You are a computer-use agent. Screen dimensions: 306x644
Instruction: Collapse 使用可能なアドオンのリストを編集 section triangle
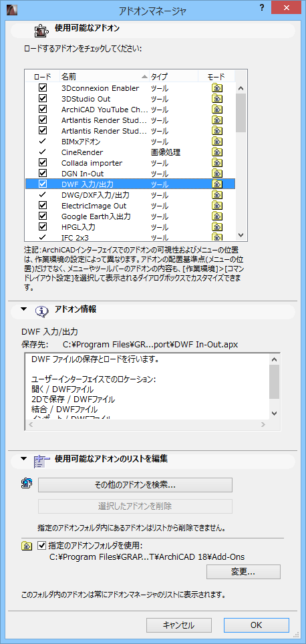click(x=24, y=458)
